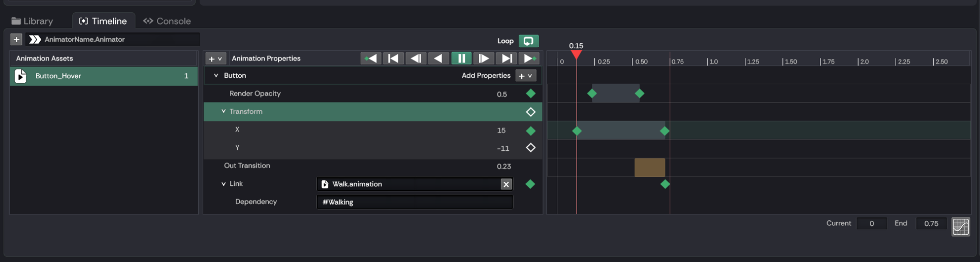Select the Out Transition property row
Image resolution: width=980 pixels, height=262 pixels.
(373, 166)
